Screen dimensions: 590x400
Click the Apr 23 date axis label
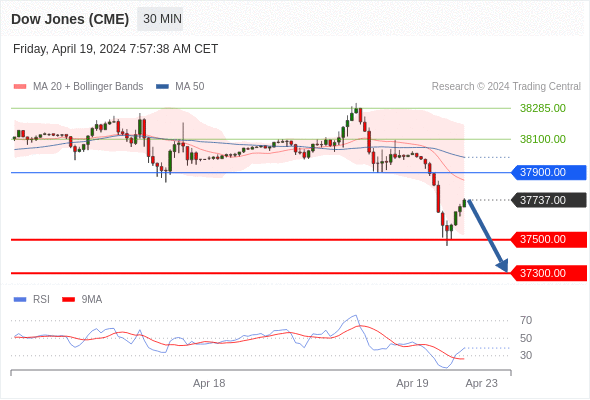click(x=482, y=383)
